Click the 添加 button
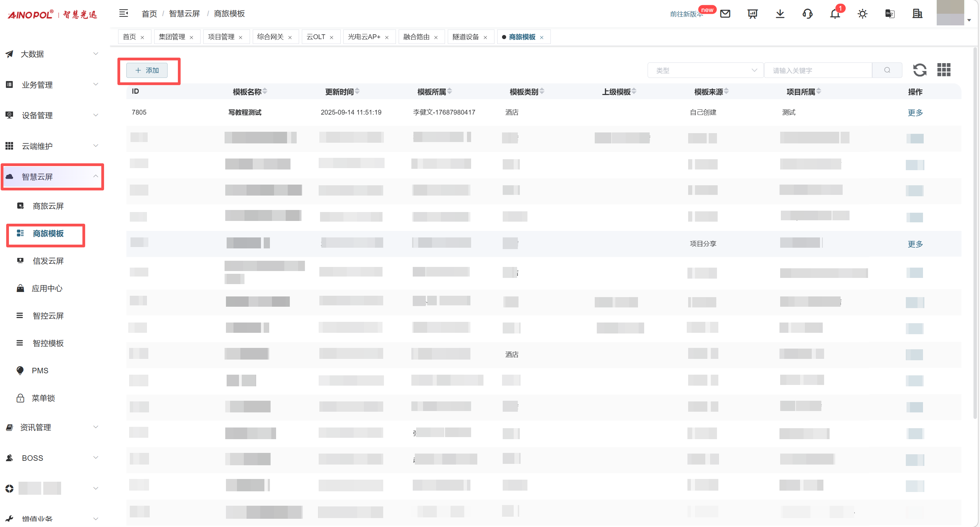Image resolution: width=980 pixels, height=527 pixels. click(147, 70)
